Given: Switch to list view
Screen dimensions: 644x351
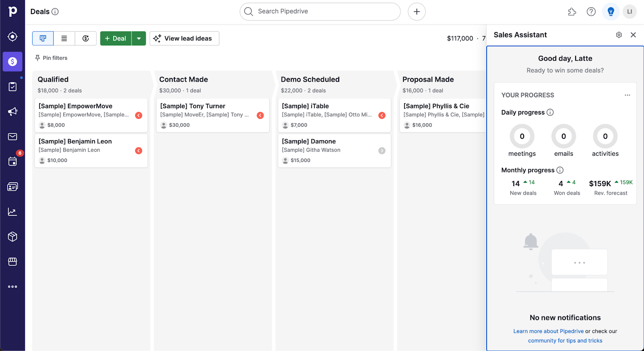Looking at the screenshot, I should tap(64, 38).
